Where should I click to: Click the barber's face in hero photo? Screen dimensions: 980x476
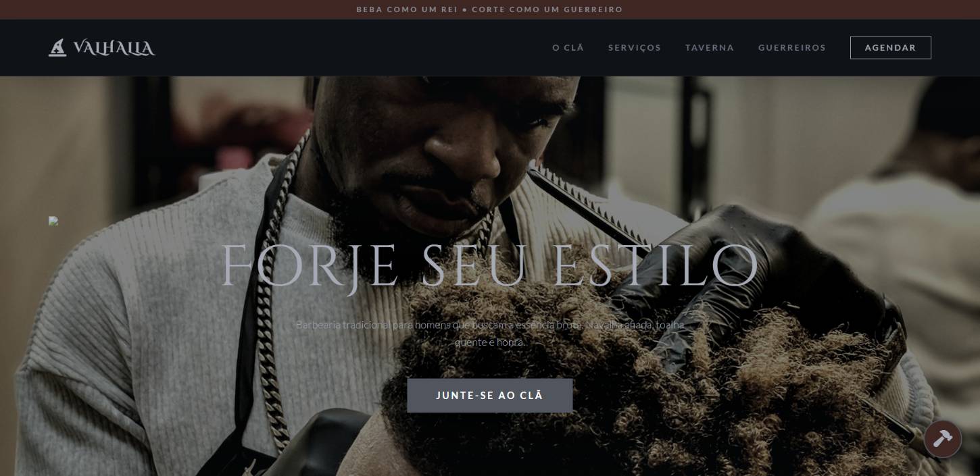point(460,149)
